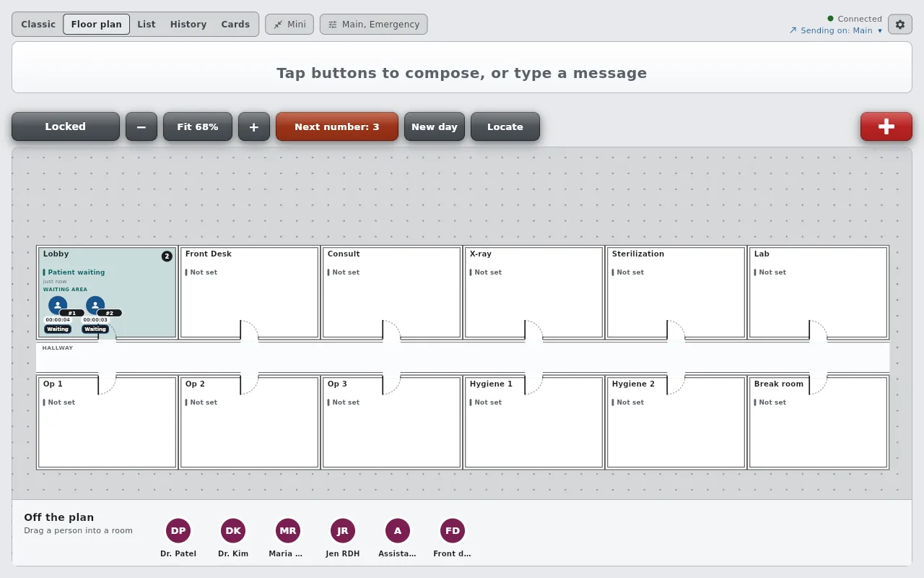
Task: Click the Connected status indicator
Action: click(855, 19)
